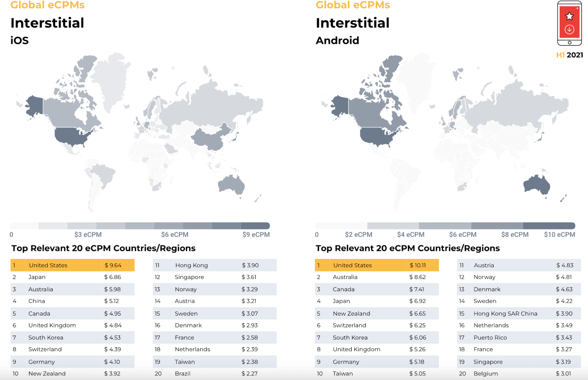Click the $8 eCPM label on Android scale
This screenshot has width=588, height=380.
coord(515,234)
